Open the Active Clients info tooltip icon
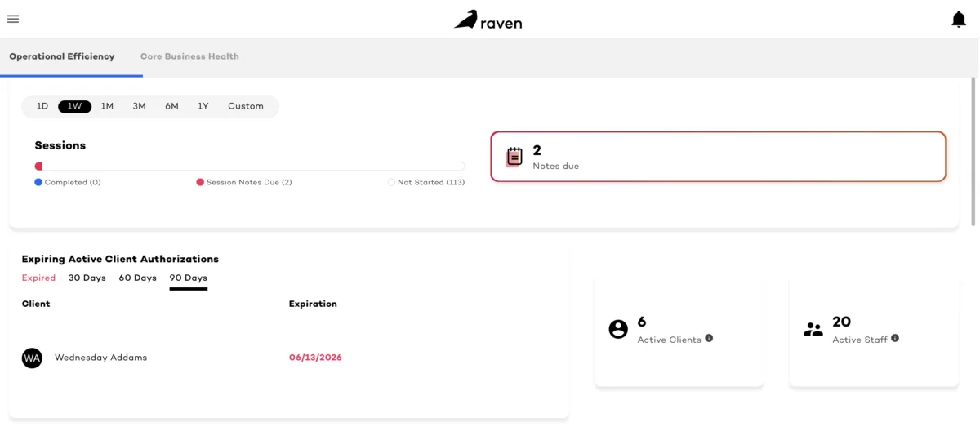The height and width of the screenshot is (440, 980). click(709, 338)
